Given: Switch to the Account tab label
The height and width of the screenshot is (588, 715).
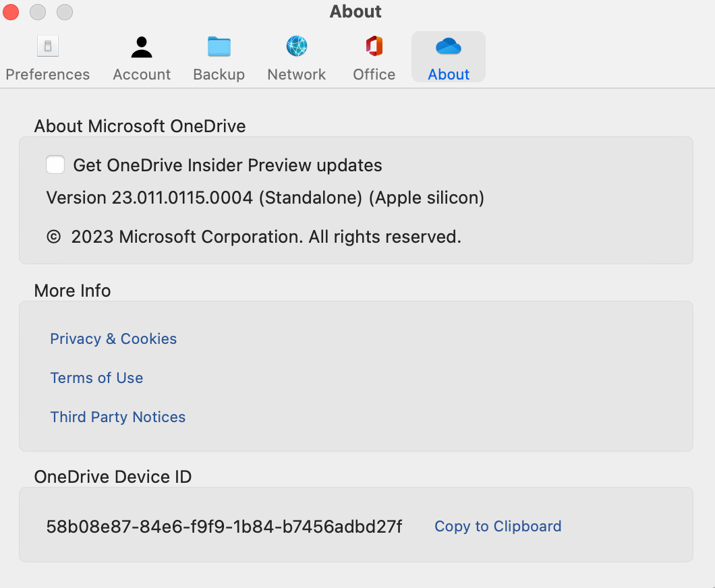Looking at the screenshot, I should pyautogui.click(x=142, y=74).
